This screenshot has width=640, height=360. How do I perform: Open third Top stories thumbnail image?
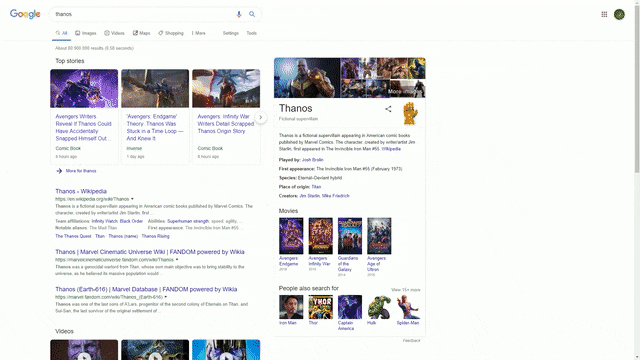point(226,89)
